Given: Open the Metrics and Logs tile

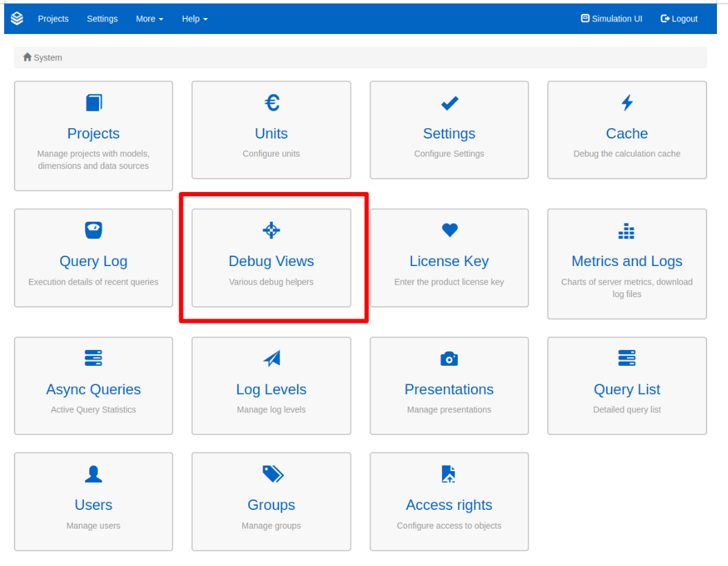Looking at the screenshot, I should tap(627, 262).
